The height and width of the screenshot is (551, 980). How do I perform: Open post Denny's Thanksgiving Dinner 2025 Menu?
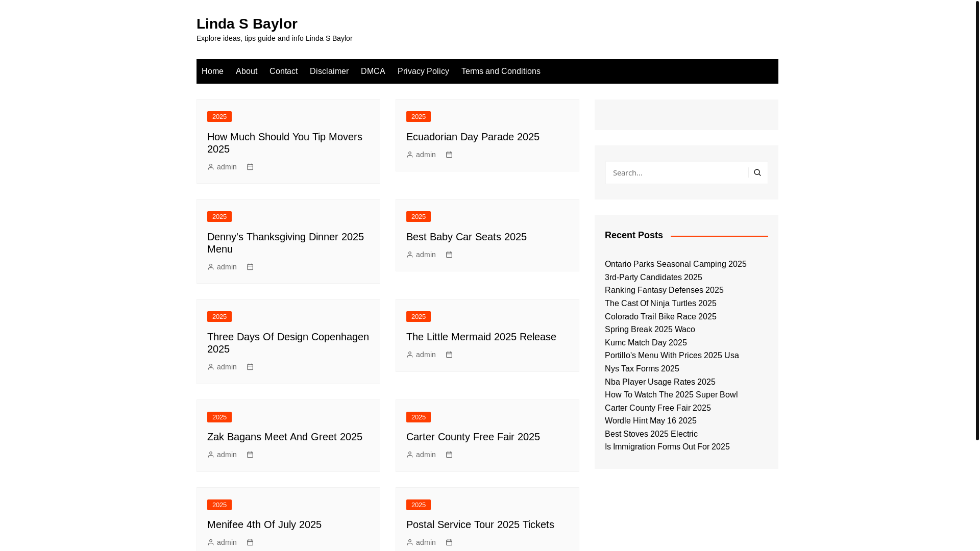285,243
